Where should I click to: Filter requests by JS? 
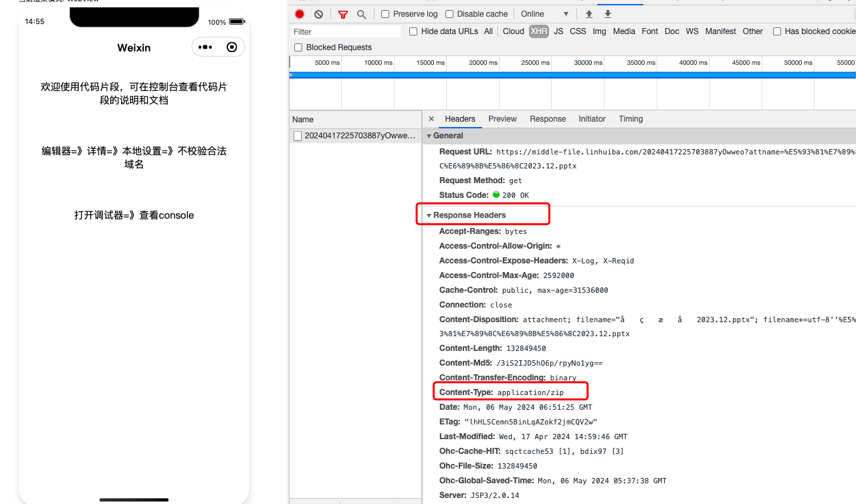tap(558, 31)
